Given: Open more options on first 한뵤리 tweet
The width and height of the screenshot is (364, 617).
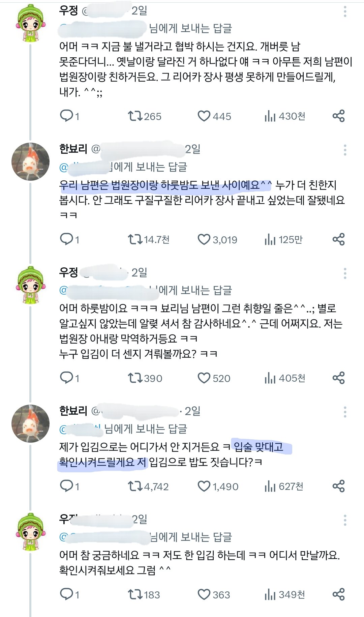Looking at the screenshot, I should coord(345,150).
